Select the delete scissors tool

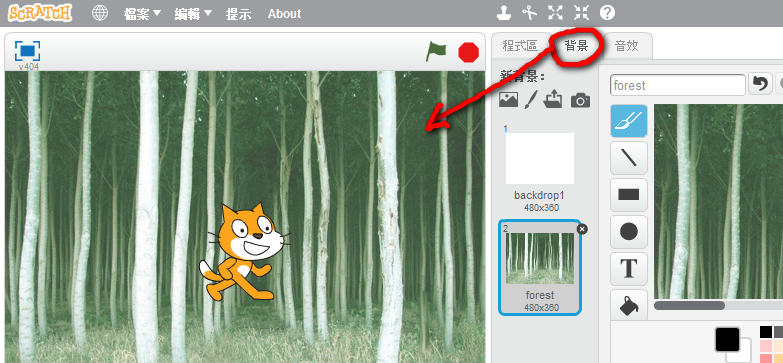point(529,13)
